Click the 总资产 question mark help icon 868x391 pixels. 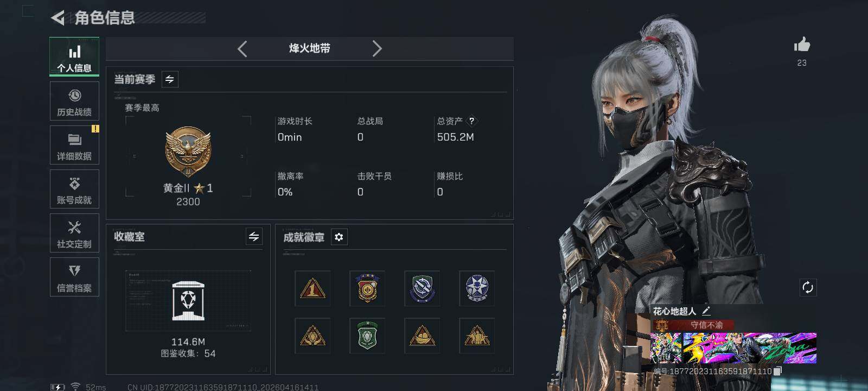[471, 121]
